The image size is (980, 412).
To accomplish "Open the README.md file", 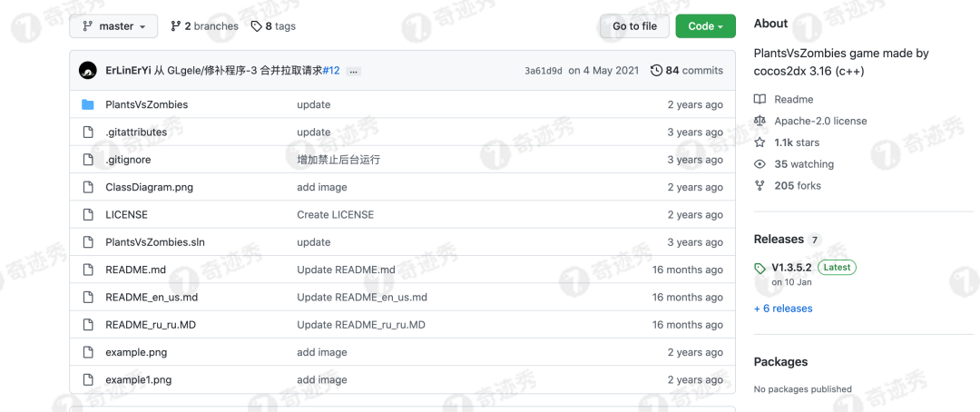I will [135, 270].
